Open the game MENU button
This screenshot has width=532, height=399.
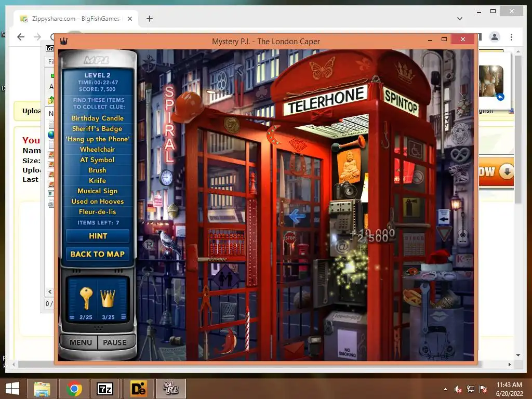(x=81, y=342)
